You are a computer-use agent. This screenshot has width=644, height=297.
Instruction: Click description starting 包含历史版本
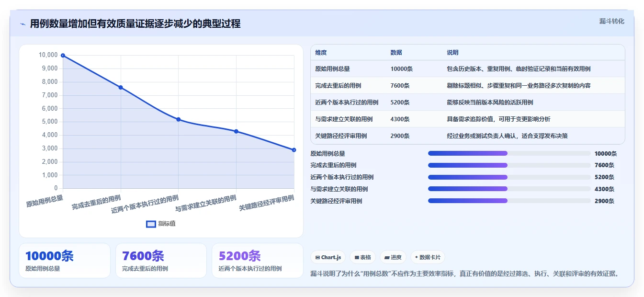point(519,69)
